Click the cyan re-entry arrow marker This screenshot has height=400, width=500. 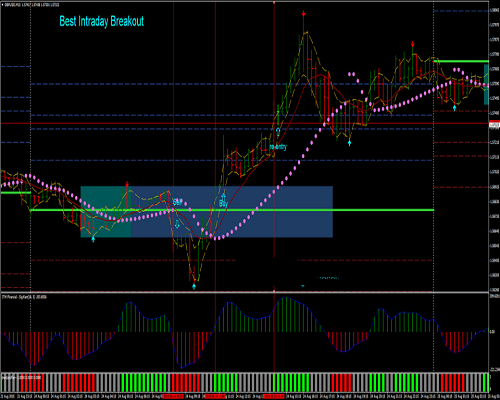278,131
